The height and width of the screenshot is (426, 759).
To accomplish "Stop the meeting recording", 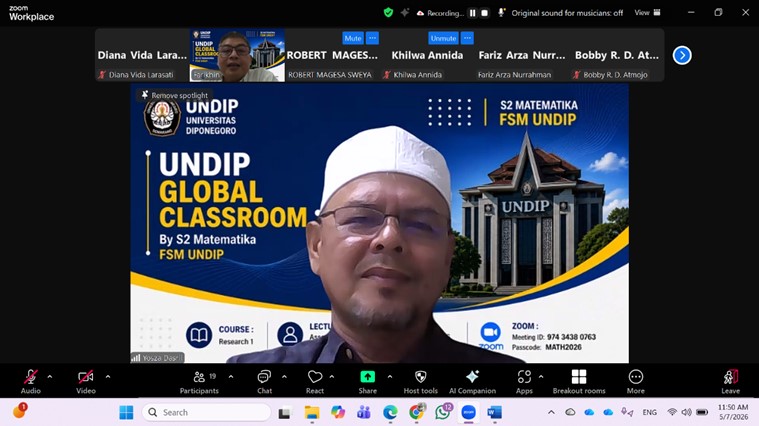I will [485, 13].
